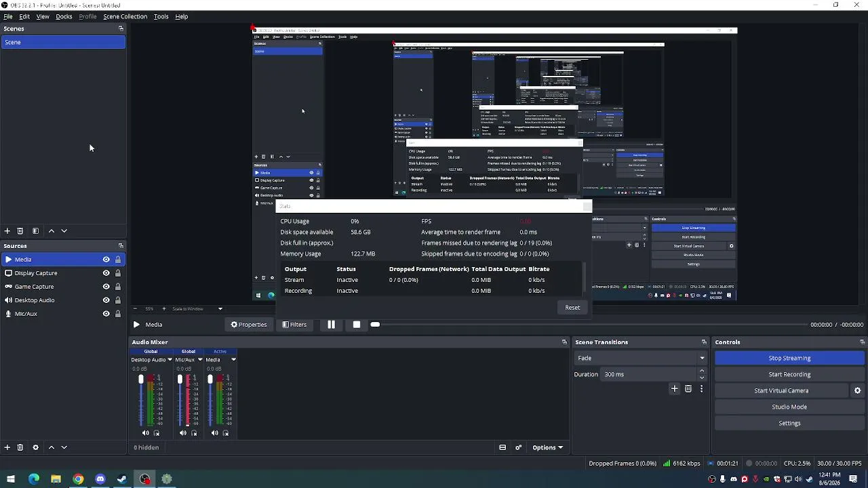The image size is (868, 488).
Task: Mute the Mic/Aux mixer channel
Action: [183, 433]
